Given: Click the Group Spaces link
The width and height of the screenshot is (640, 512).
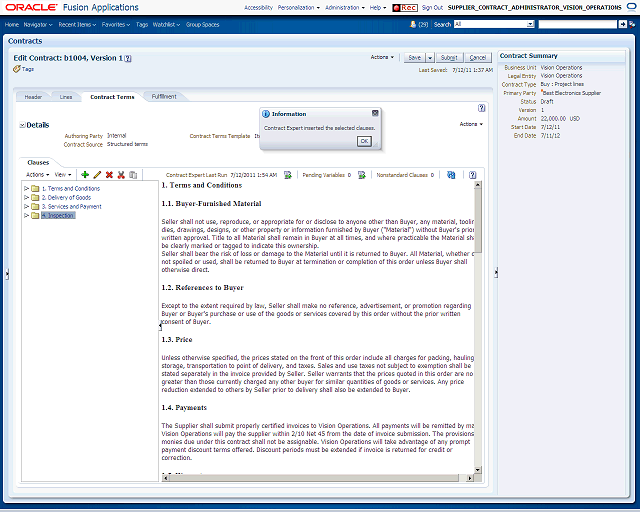Looking at the screenshot, I should pos(202,25).
